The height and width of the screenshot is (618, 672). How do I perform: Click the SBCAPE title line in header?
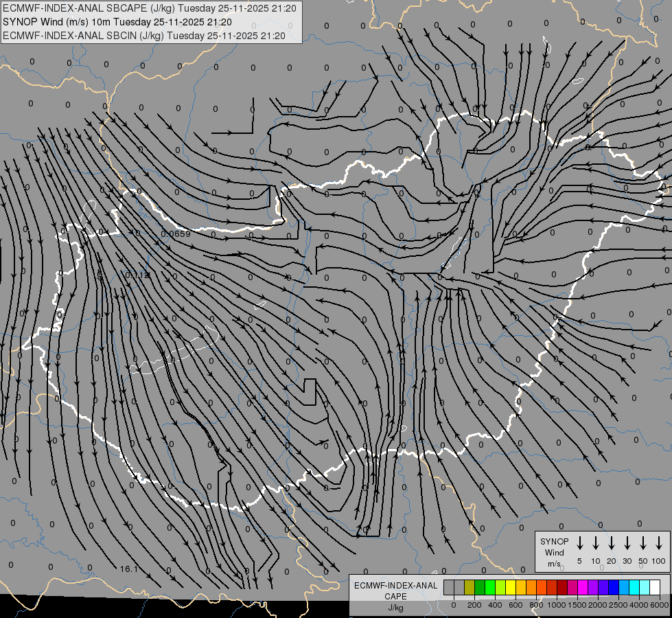[149, 8]
